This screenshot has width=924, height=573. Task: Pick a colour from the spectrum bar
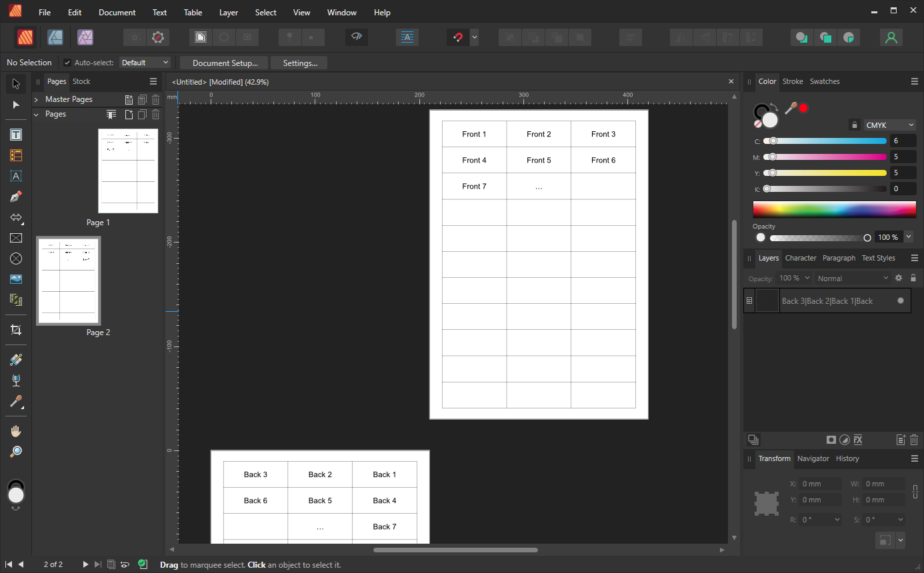point(834,209)
